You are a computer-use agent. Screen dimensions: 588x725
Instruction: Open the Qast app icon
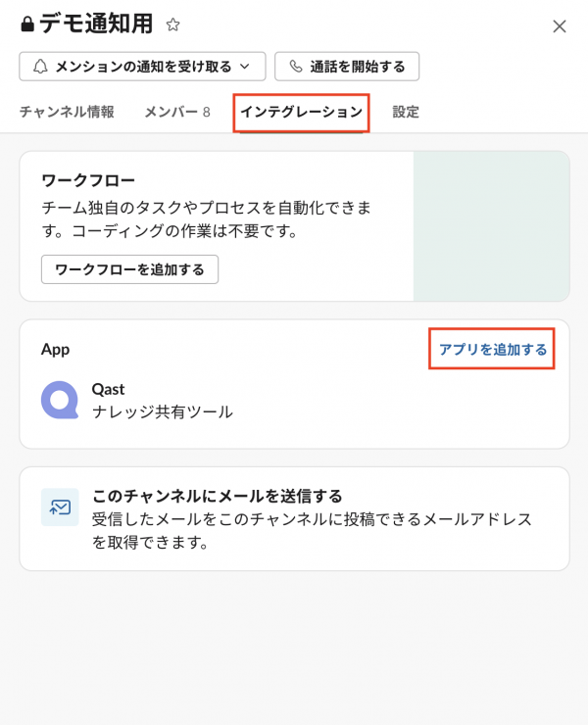pyautogui.click(x=60, y=400)
